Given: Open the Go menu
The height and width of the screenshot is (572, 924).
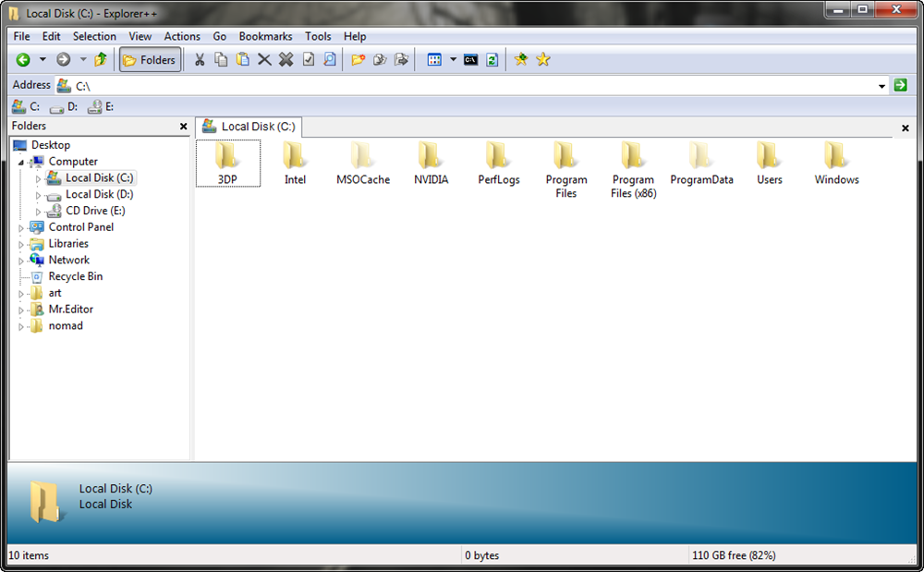Looking at the screenshot, I should [x=220, y=37].
